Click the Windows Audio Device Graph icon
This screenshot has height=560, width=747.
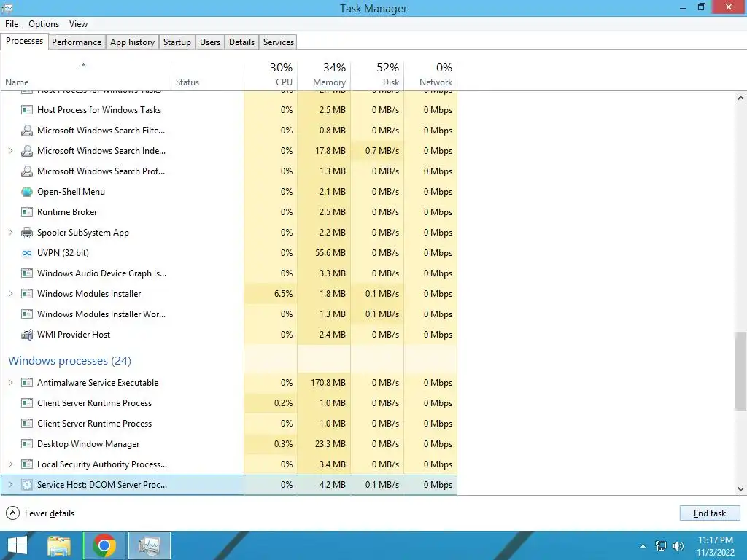click(x=27, y=273)
